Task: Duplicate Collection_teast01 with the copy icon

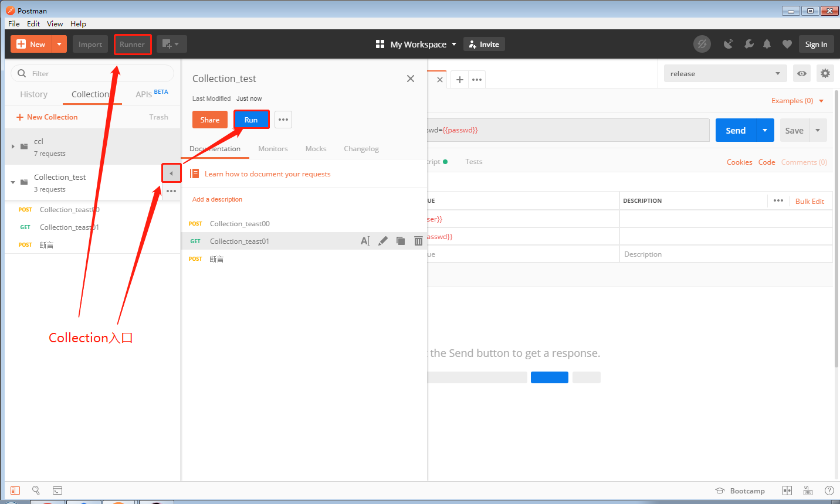Action: 401,241
